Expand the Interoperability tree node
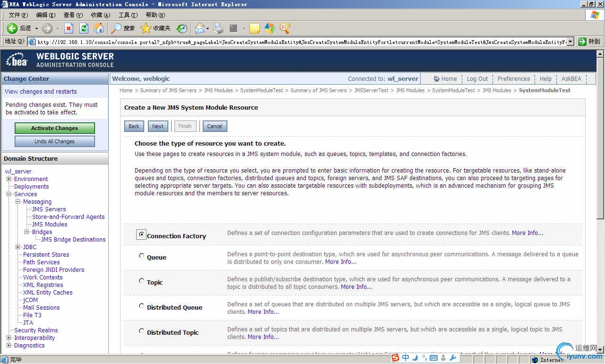Screen dimensions: 605x364 pyautogui.click(x=9, y=338)
